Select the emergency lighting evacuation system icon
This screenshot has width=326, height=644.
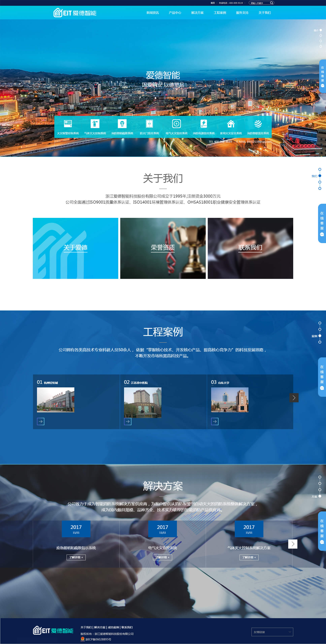point(122,123)
